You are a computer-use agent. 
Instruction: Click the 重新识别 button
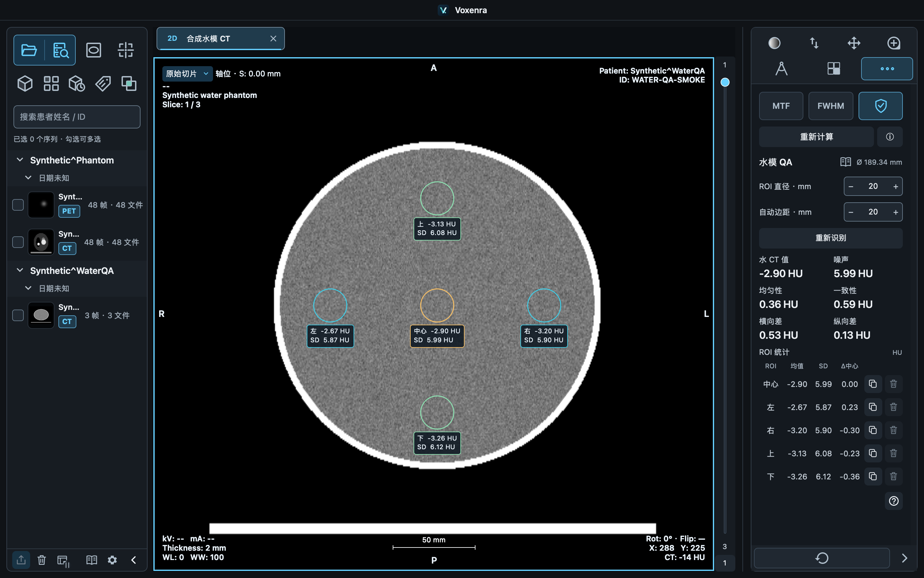pyautogui.click(x=831, y=238)
